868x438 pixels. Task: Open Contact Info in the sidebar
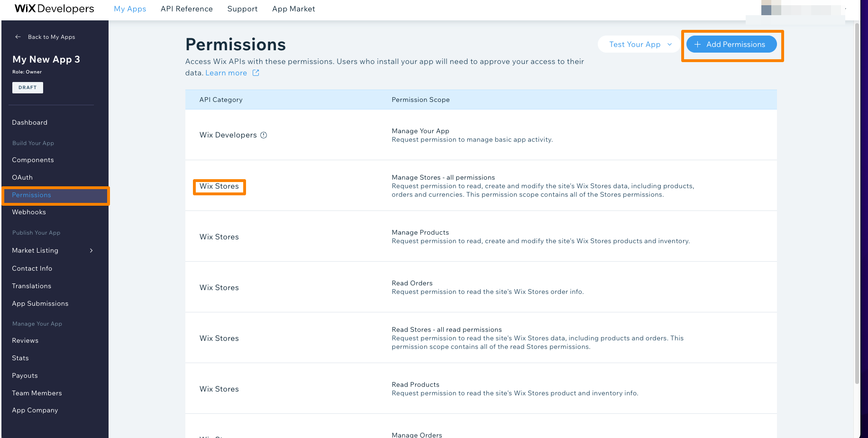pos(32,268)
